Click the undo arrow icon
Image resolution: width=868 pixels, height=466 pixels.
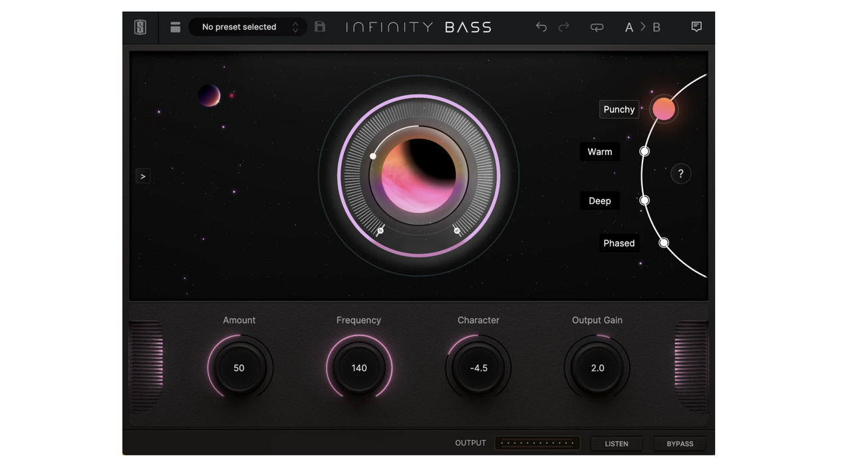pyautogui.click(x=541, y=27)
